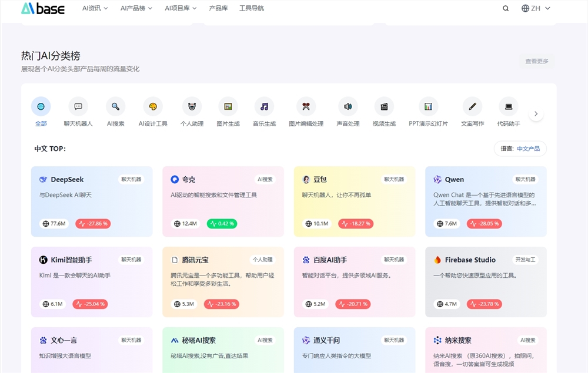This screenshot has height=373, width=588.
Task: Open the 工具导航 menu item
Action: pyautogui.click(x=253, y=8)
